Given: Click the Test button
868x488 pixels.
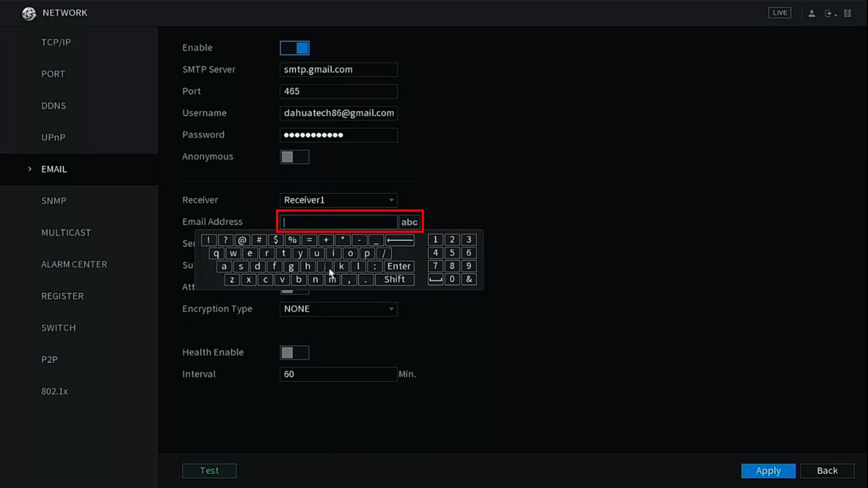Looking at the screenshot, I should point(209,470).
